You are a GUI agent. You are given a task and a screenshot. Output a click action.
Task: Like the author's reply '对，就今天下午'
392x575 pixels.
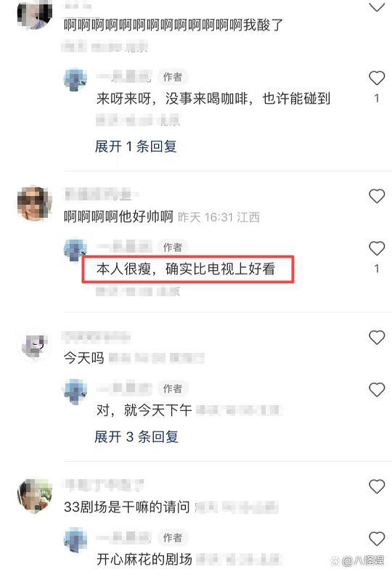(x=377, y=389)
